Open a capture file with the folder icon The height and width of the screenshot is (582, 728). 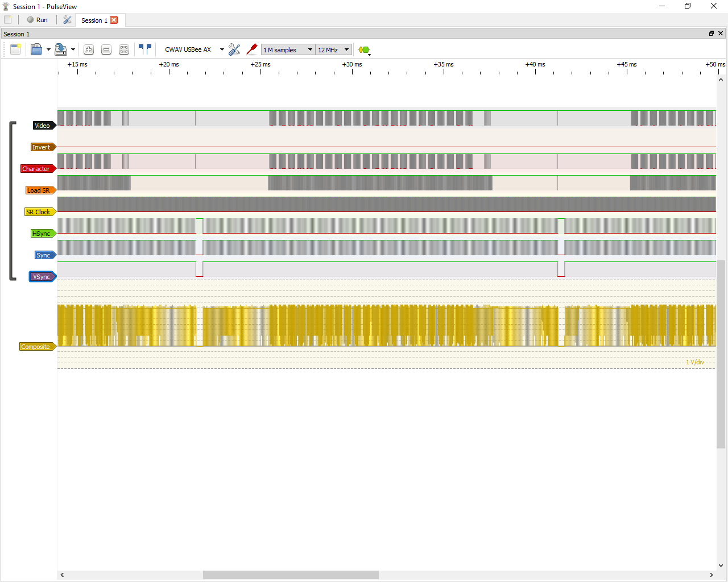pos(36,49)
